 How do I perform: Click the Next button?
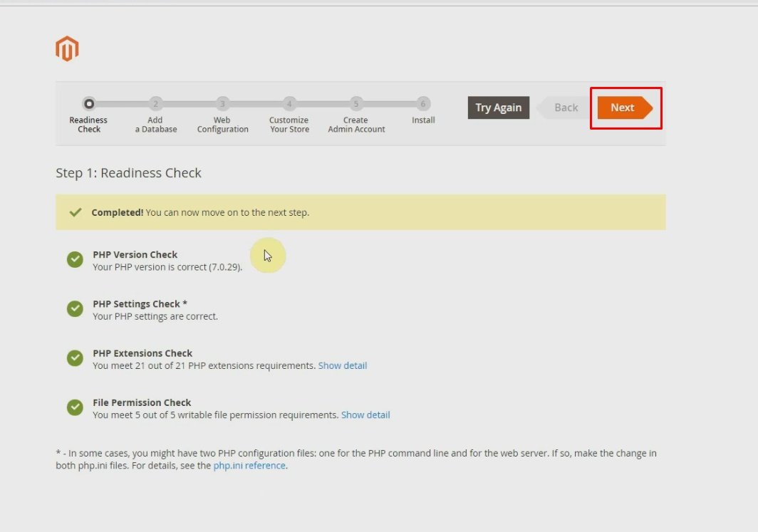[625, 108]
